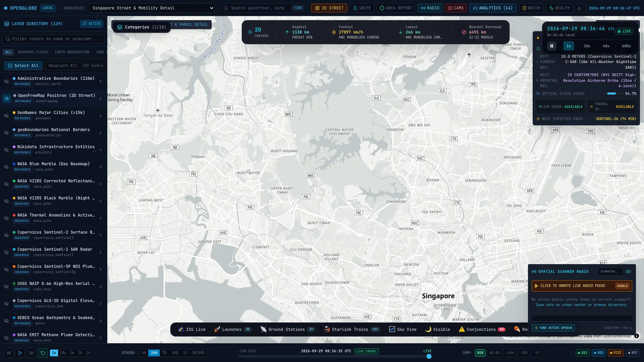This screenshot has width=644, height=362.
Task: Show Copernicus Sentinel-1 SAR Radar layer
Action: coord(6,252)
